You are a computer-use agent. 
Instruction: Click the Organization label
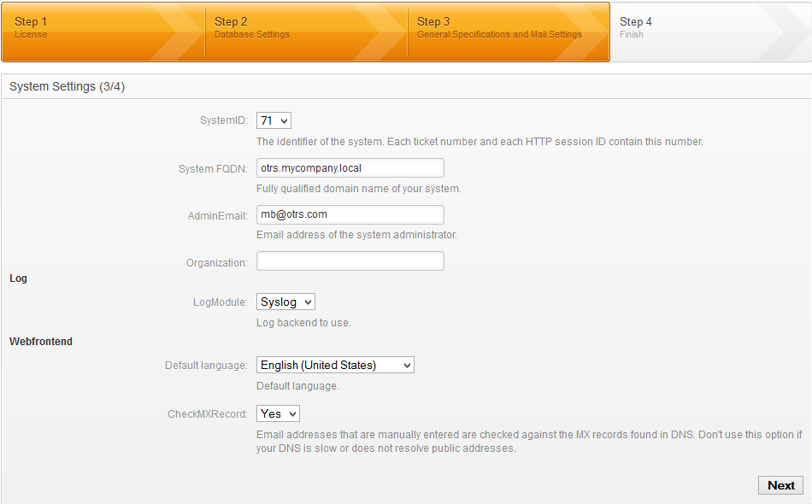[216, 263]
